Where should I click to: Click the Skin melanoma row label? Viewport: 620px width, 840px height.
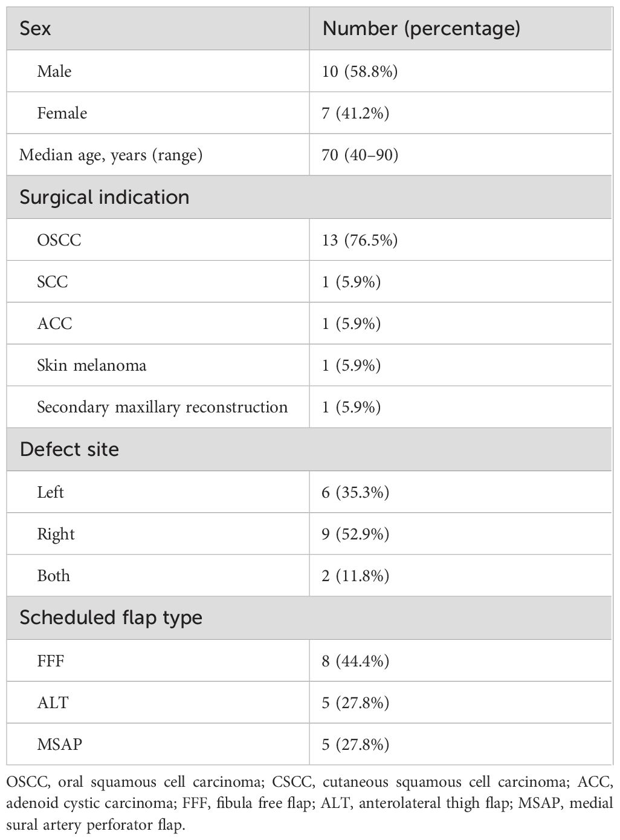91,365
